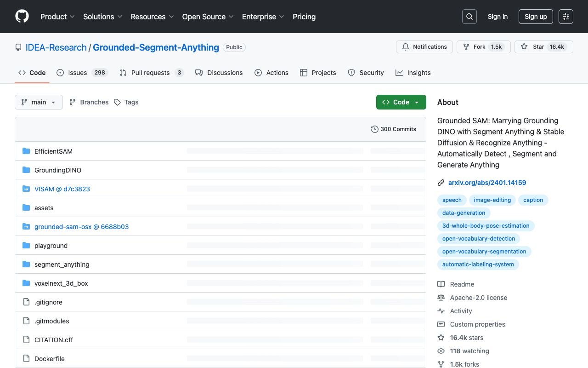Image resolution: width=588 pixels, height=368 pixels.
Task: Click the Custom properties icon
Action: [x=441, y=324]
